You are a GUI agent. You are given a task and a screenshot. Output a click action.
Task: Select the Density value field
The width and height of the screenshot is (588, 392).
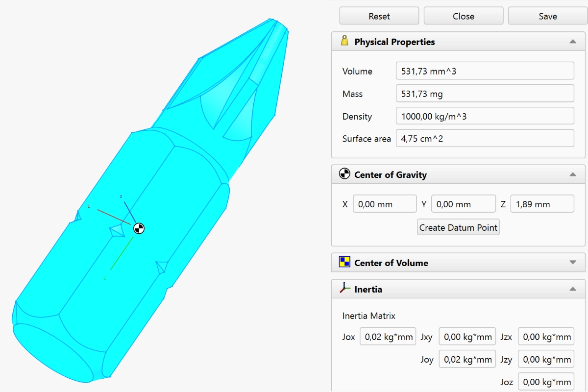coord(485,116)
